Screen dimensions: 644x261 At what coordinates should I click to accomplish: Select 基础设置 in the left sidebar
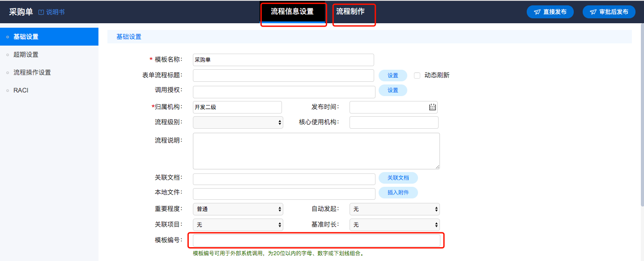[49, 37]
